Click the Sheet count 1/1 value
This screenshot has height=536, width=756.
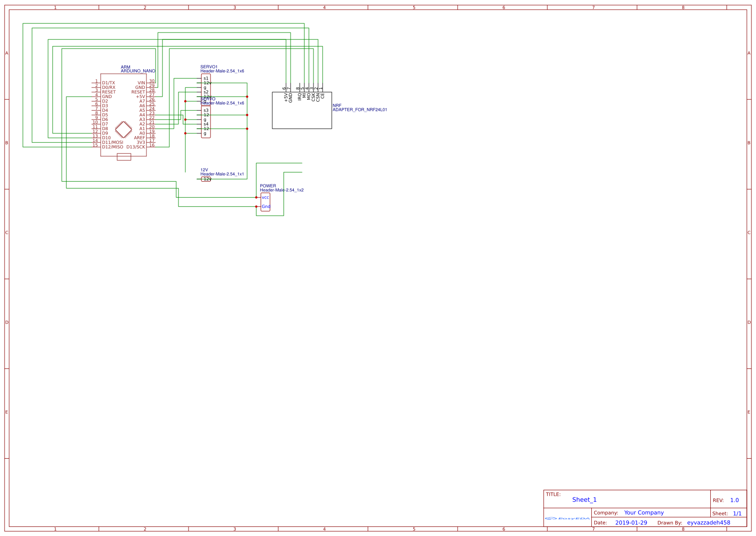pos(737,514)
